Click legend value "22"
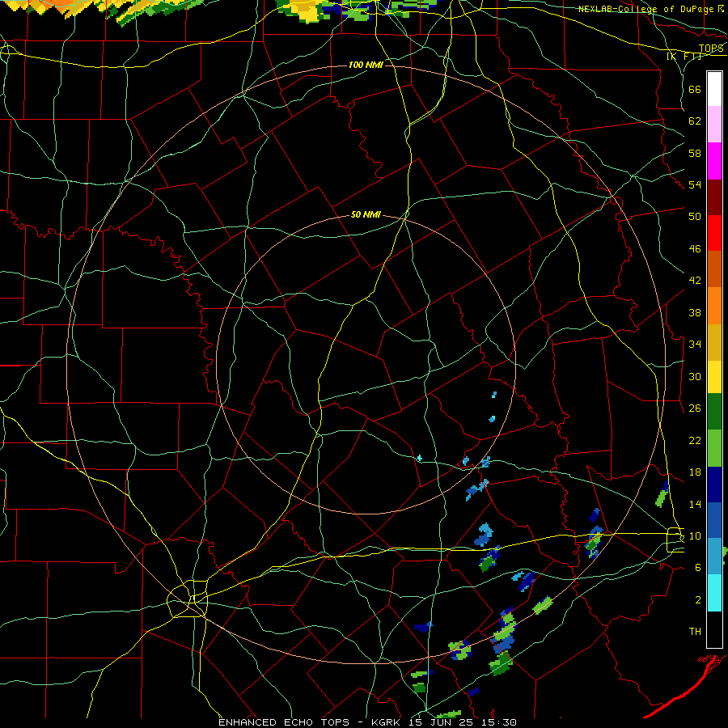Screen dimensions: 728x728 695,440
